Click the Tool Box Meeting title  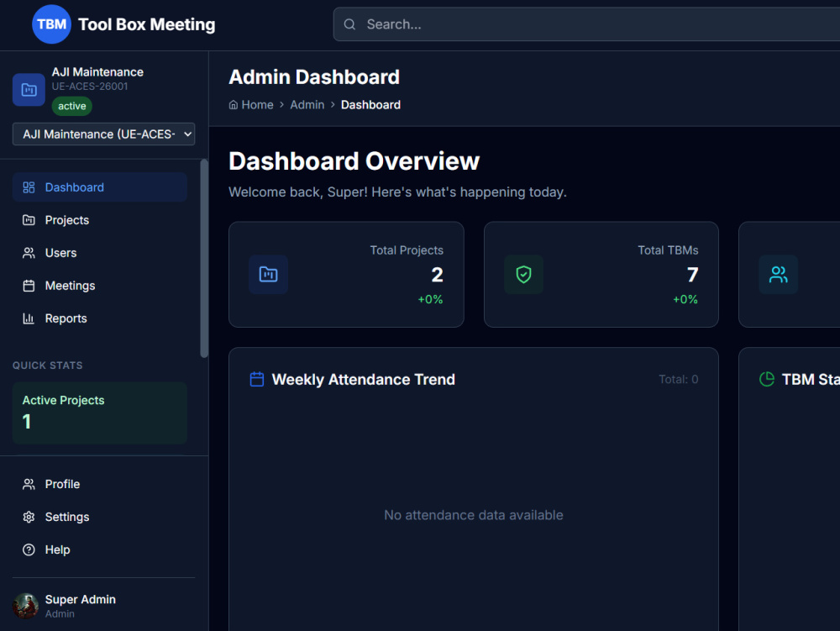click(x=147, y=24)
